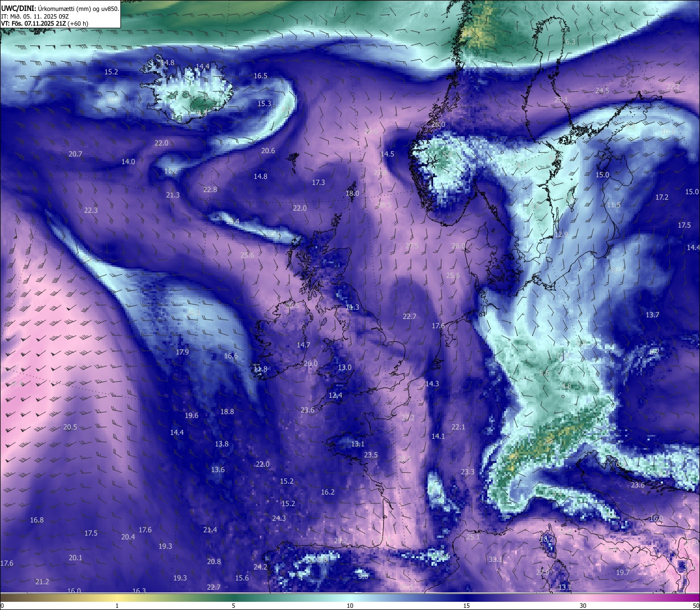This screenshot has height=610, width=700.
Task: Click the 20.6 value label
Action: [268, 151]
